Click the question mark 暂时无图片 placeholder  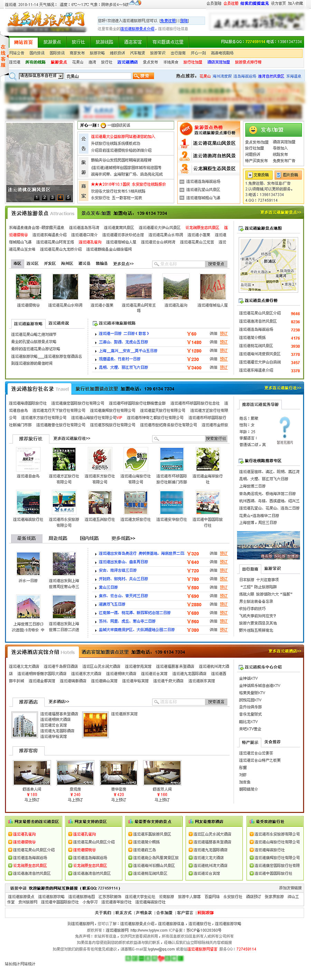pos(285,427)
